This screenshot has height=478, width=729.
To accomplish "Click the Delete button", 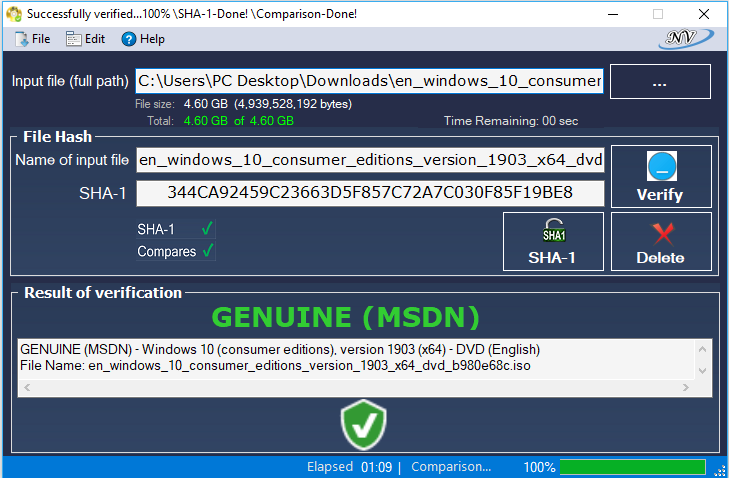I will 661,241.
